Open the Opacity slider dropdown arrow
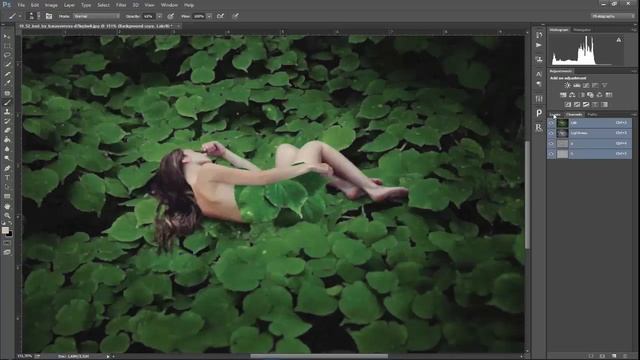The width and height of the screenshot is (640, 360). tap(160, 16)
